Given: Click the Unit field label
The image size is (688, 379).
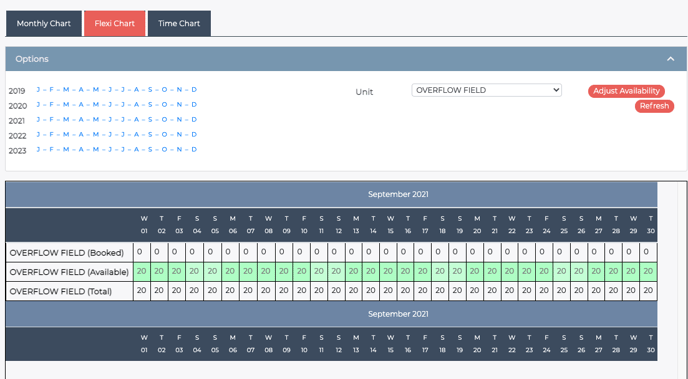Looking at the screenshot, I should tap(364, 92).
